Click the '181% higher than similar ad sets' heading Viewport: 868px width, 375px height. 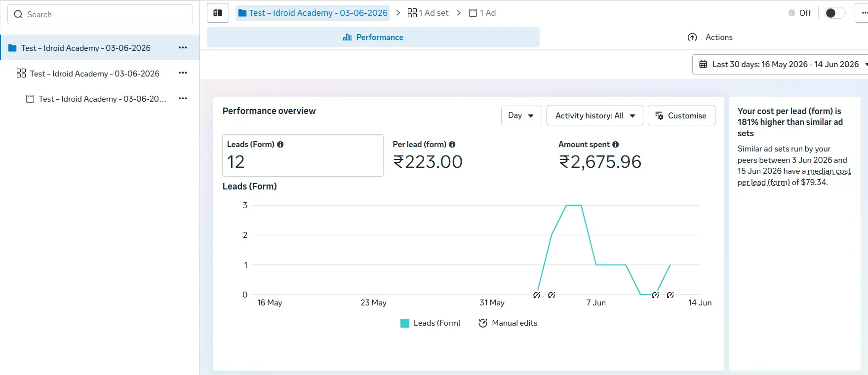coord(790,122)
